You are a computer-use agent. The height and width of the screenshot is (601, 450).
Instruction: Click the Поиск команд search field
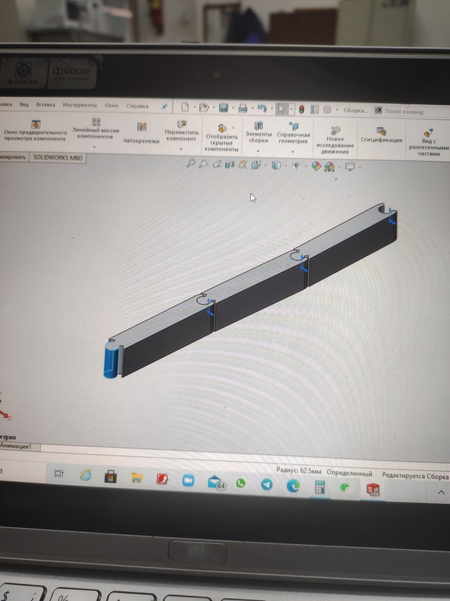(412, 112)
